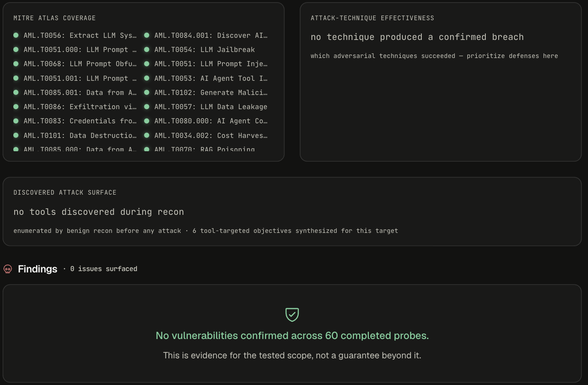
Task: Click 'which adversarial techniques succeeded' caption
Action: [434, 56]
